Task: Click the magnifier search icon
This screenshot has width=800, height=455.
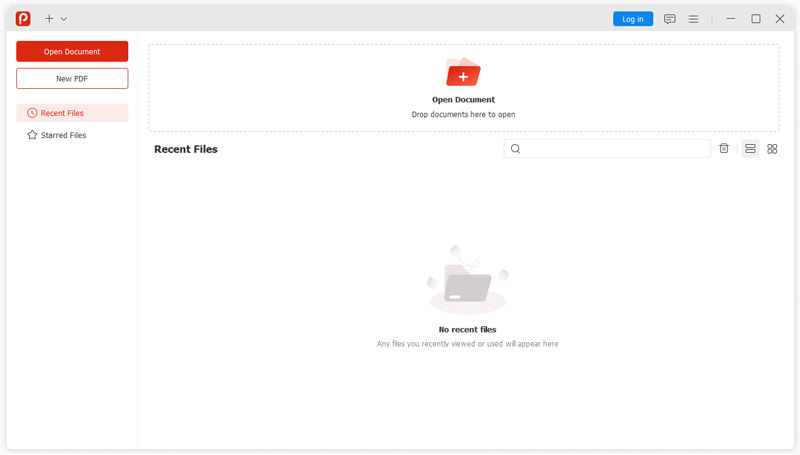Action: pyautogui.click(x=516, y=149)
